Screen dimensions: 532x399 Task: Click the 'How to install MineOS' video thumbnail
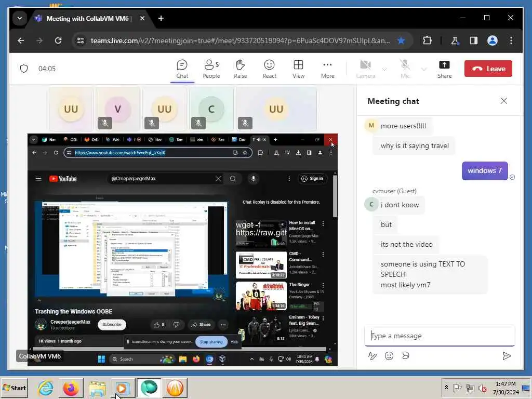coord(261,233)
